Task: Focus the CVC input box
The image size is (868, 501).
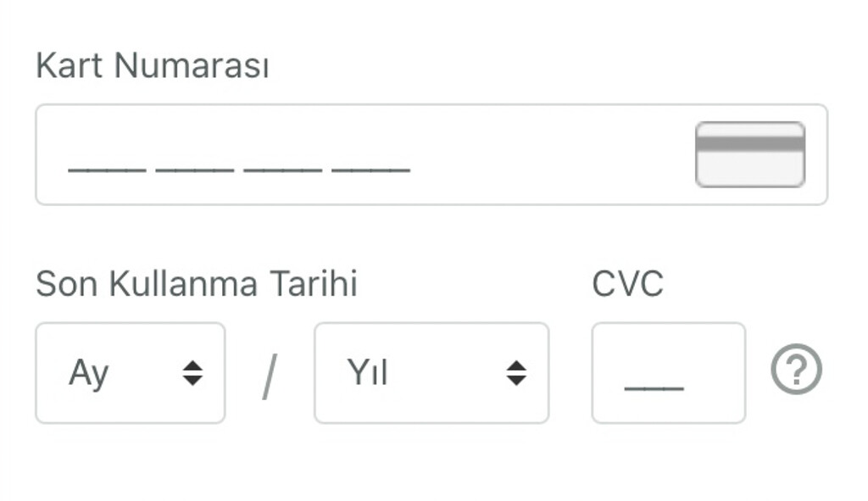Action: 668,373
